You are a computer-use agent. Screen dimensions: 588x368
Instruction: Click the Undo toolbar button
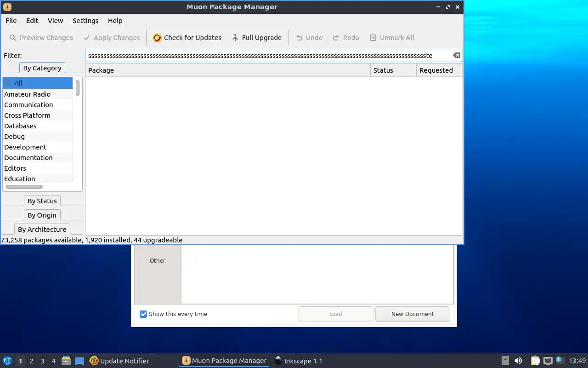click(309, 38)
